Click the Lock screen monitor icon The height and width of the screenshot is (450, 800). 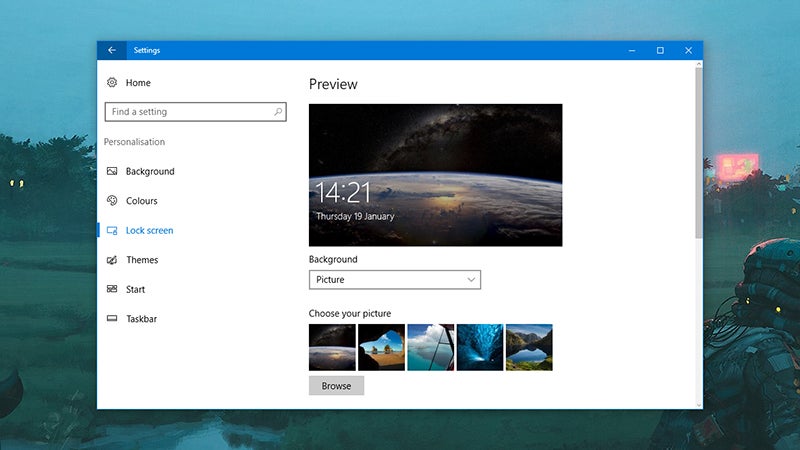pos(112,230)
